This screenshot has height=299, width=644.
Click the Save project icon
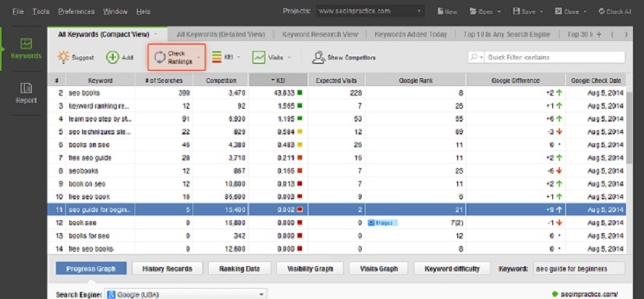pos(516,11)
